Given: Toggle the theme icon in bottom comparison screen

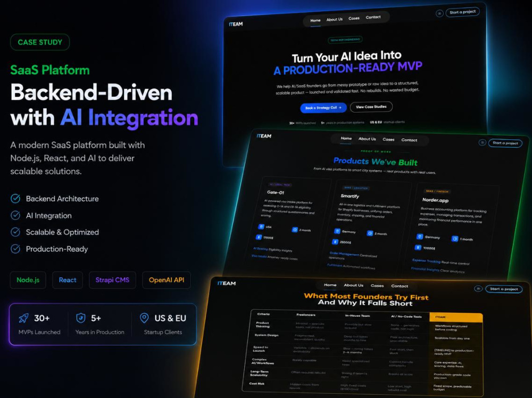Looking at the screenshot, I should (478, 289).
